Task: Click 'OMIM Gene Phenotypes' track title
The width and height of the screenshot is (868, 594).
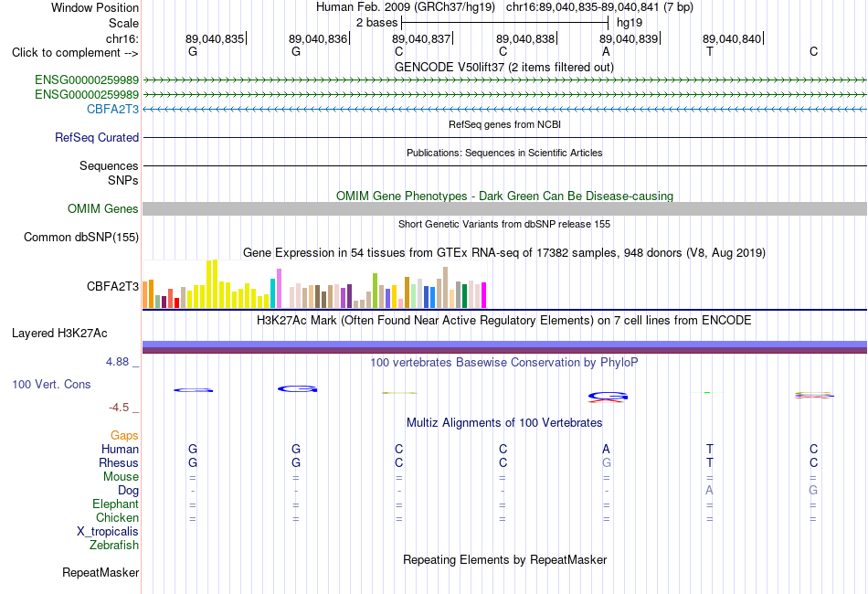Action: [x=504, y=196]
